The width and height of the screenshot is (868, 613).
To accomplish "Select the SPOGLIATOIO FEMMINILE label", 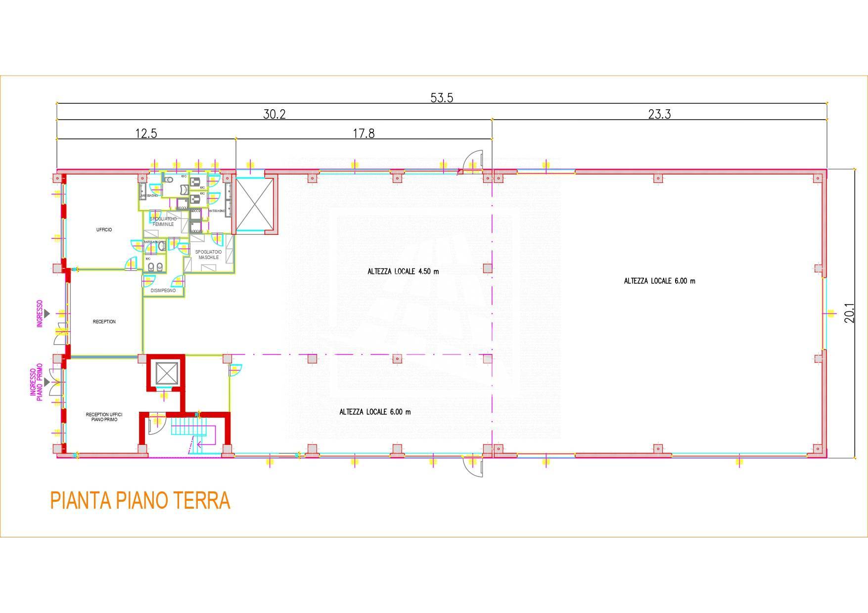I will 163,221.
